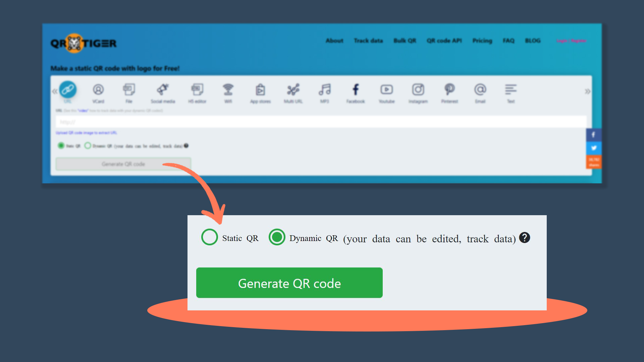Select the Static QR radio button
This screenshot has width=644, height=362.
61,146
